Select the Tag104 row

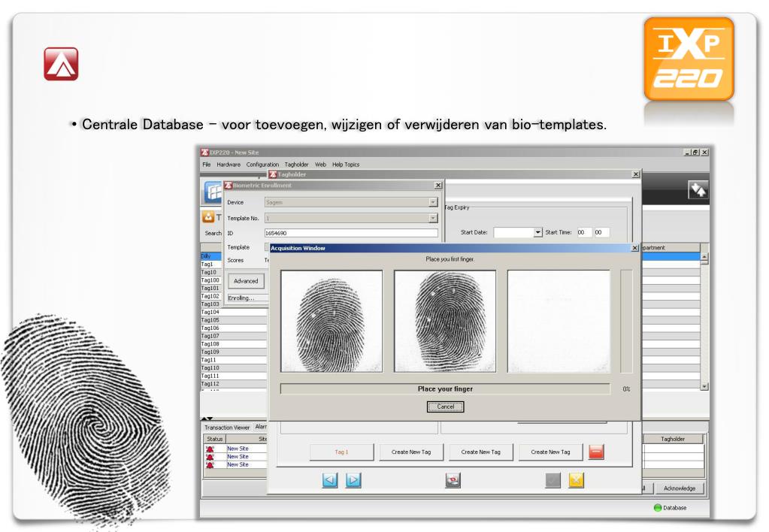(234, 312)
